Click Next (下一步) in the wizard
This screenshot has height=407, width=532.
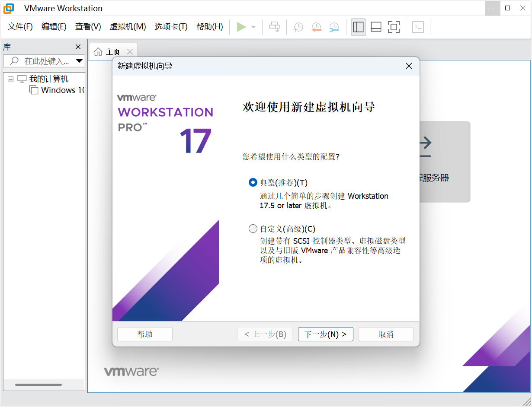326,334
